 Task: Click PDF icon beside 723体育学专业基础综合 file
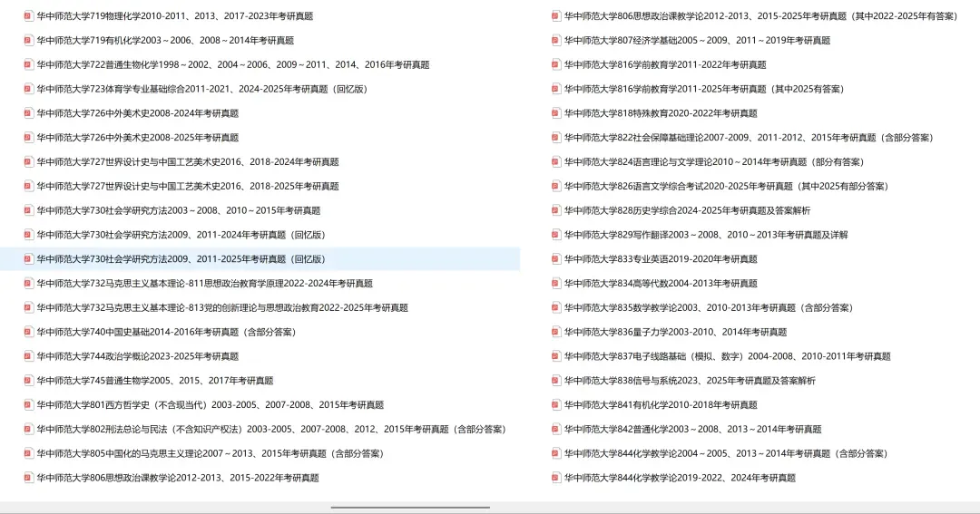click(28, 90)
